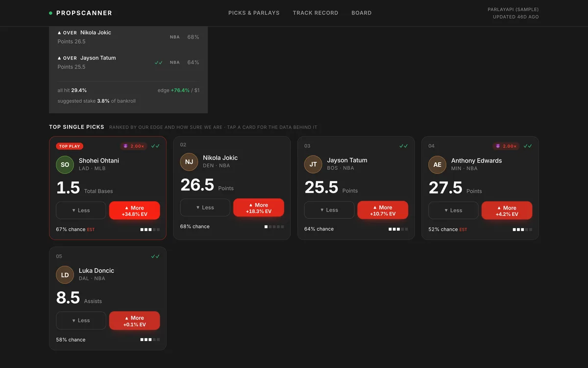Click the suggested stake 3.8% text
The image size is (588, 368).
(97, 101)
